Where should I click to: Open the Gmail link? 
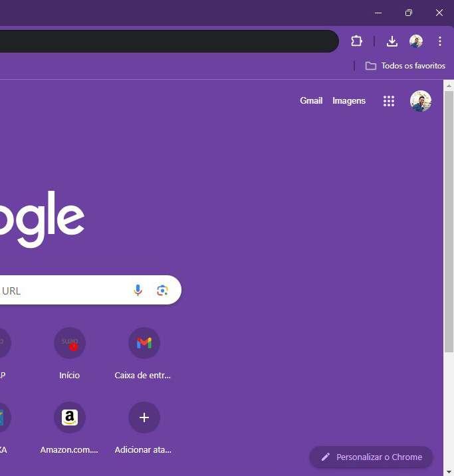(x=311, y=100)
